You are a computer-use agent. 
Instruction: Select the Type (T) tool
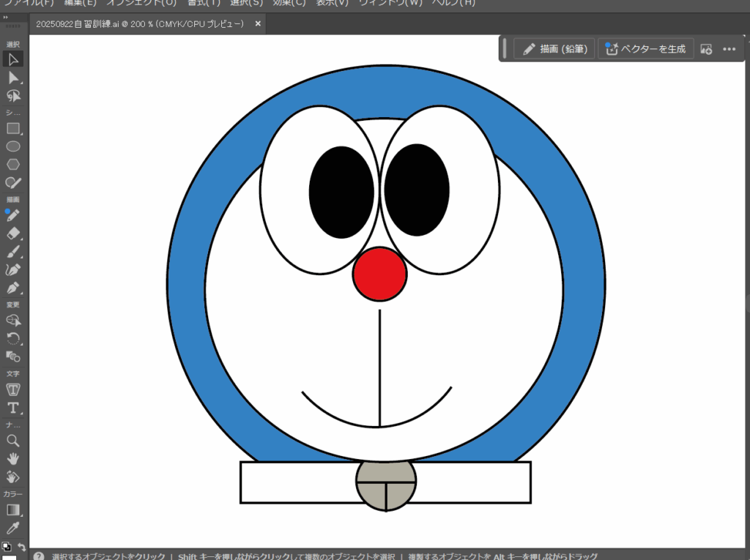[x=13, y=408]
